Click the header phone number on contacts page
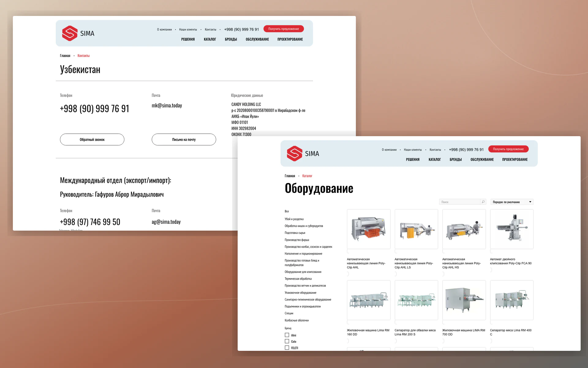 click(242, 29)
